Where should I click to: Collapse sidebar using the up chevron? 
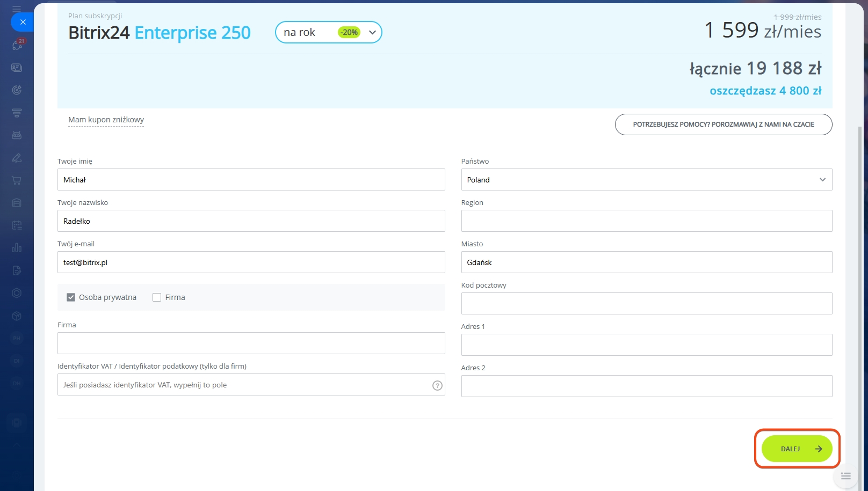tap(17, 445)
